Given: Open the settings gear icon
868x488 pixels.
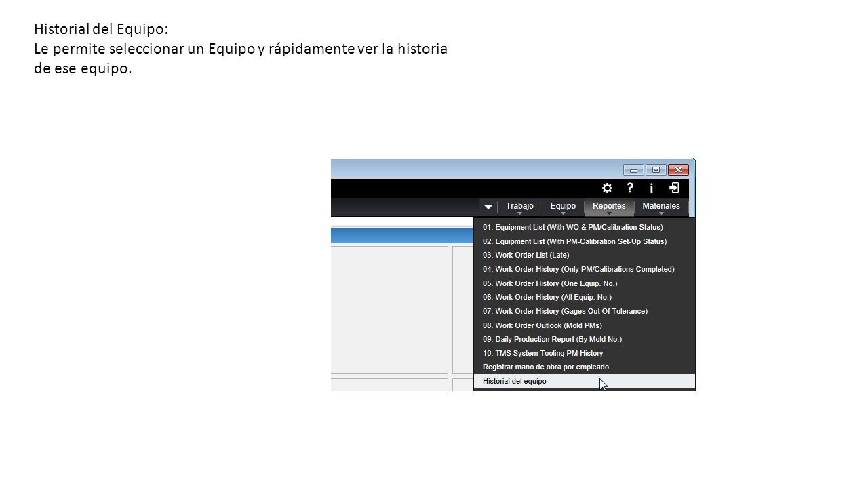Looking at the screenshot, I should tap(607, 188).
